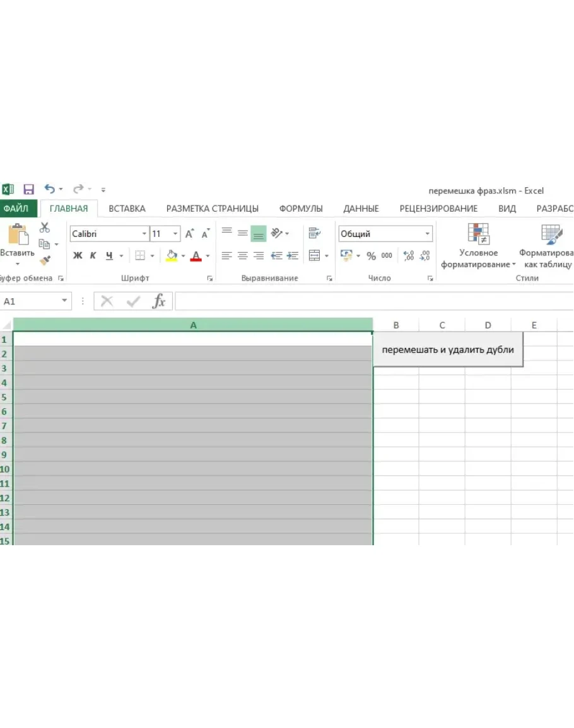Image resolution: width=574 pixels, height=728 pixels.
Task: Toggle italic (К) formatting
Action: point(93,255)
